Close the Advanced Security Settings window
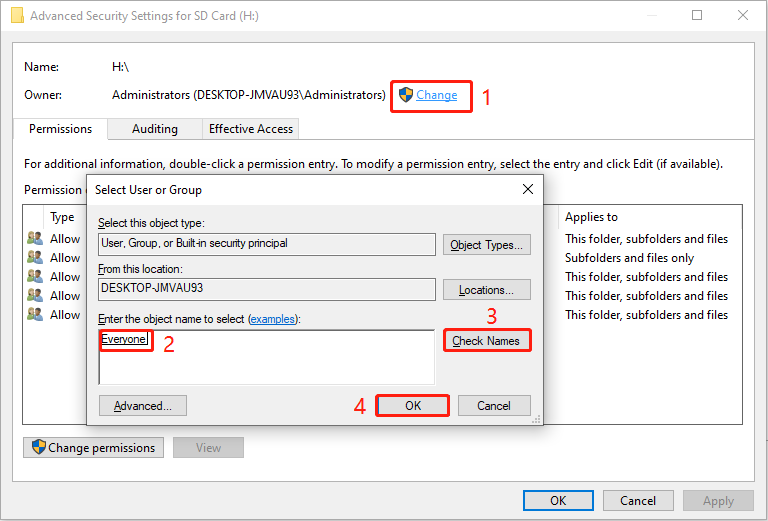The width and height of the screenshot is (768, 521). click(743, 15)
